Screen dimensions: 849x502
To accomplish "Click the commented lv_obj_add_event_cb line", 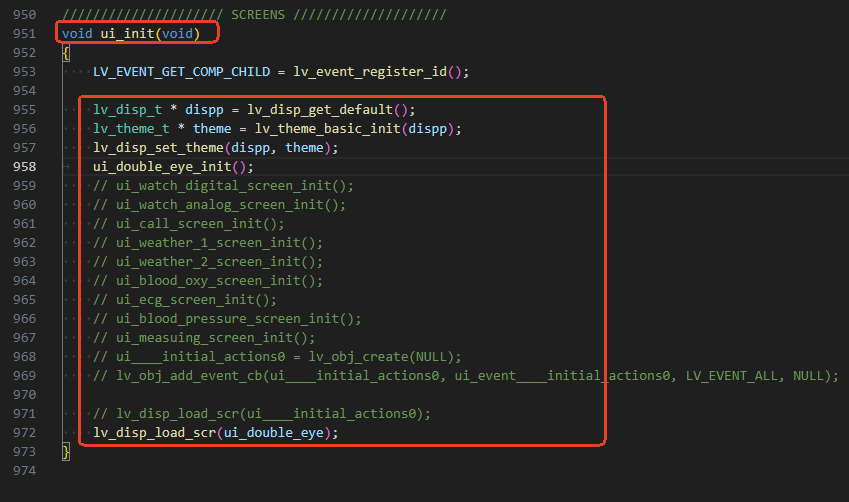I will (x=466, y=375).
